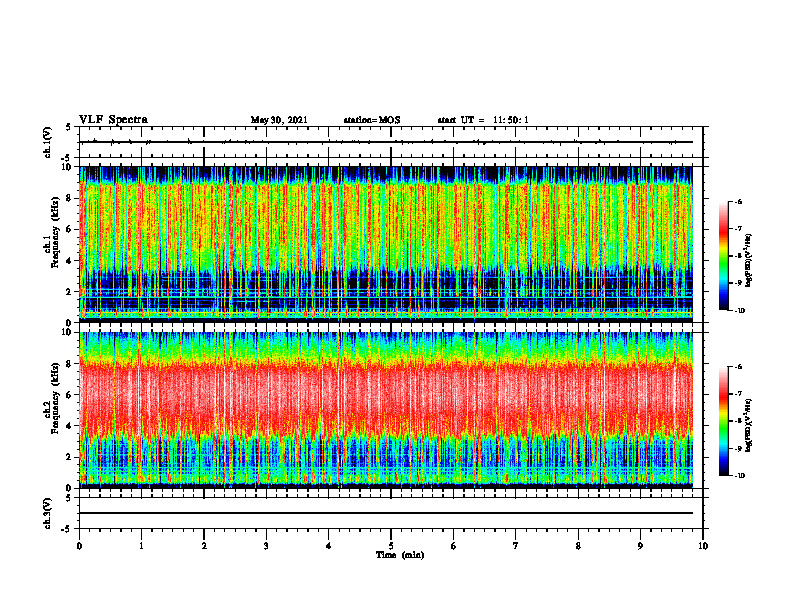Click the ch.1 color scale bar
The width and height of the screenshot is (792, 612).
point(723,256)
